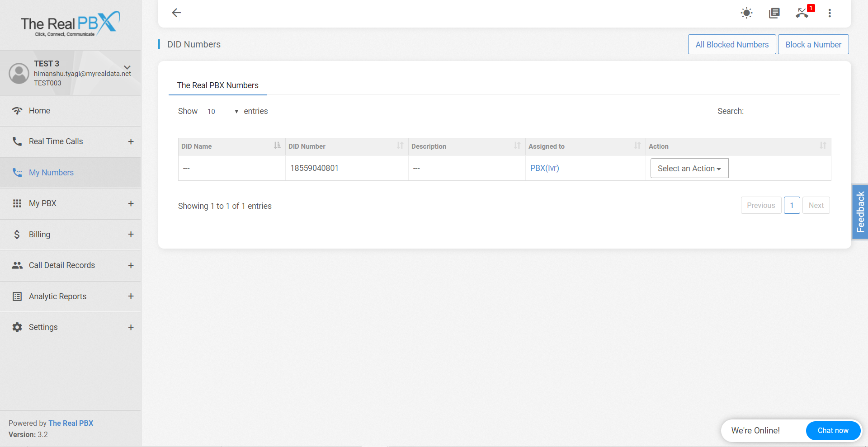Toggle the brightness theme icon

click(746, 13)
